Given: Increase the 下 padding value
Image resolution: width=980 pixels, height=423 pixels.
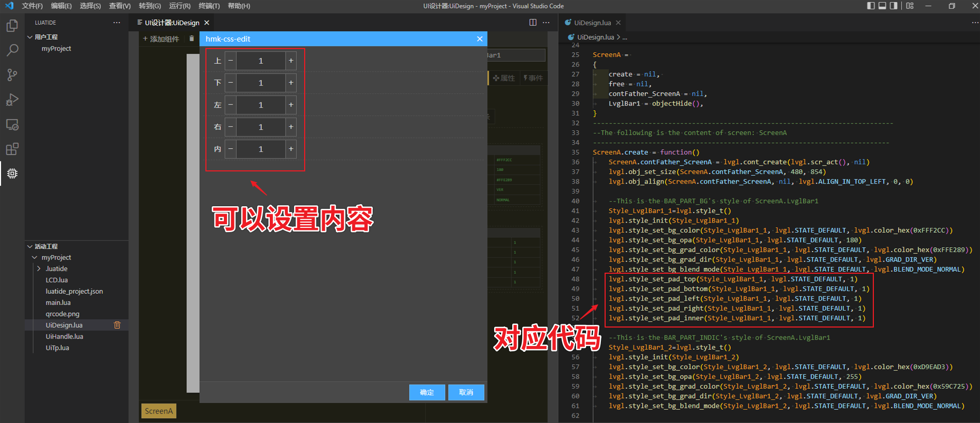Looking at the screenshot, I should point(291,83).
